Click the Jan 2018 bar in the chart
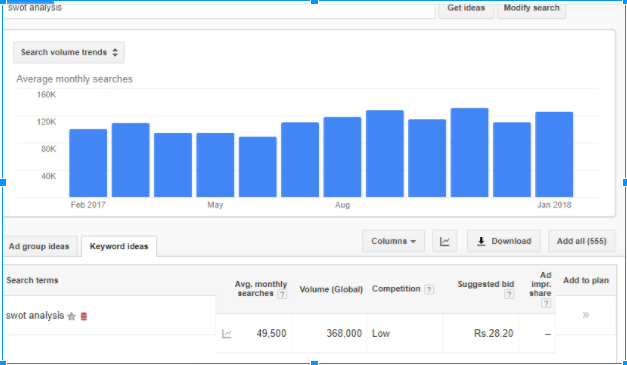 coord(554,155)
